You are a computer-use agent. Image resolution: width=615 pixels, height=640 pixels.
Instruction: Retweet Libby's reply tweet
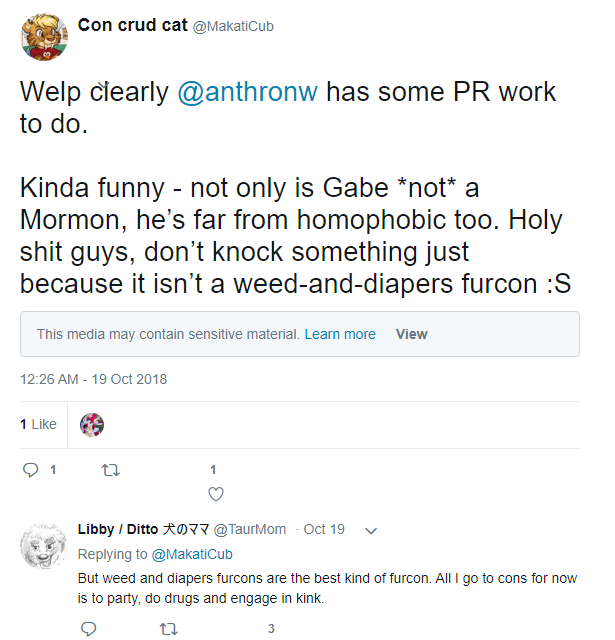pos(169,629)
